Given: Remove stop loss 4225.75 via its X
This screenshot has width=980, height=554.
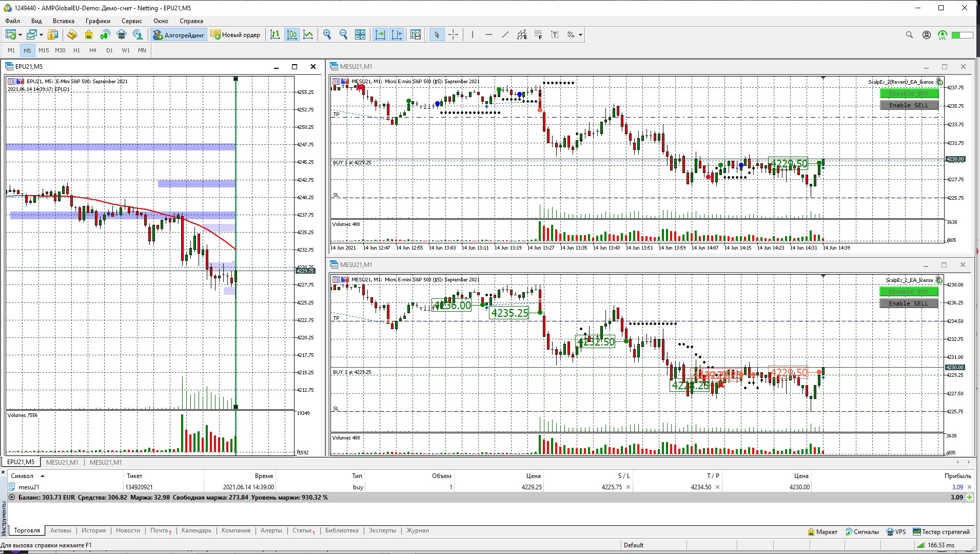Looking at the screenshot, I should [x=628, y=487].
